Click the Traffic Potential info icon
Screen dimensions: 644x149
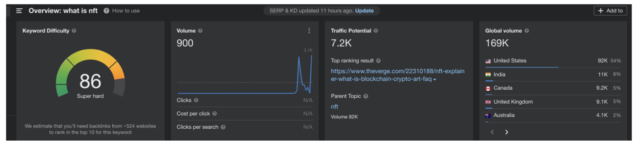coord(376,31)
